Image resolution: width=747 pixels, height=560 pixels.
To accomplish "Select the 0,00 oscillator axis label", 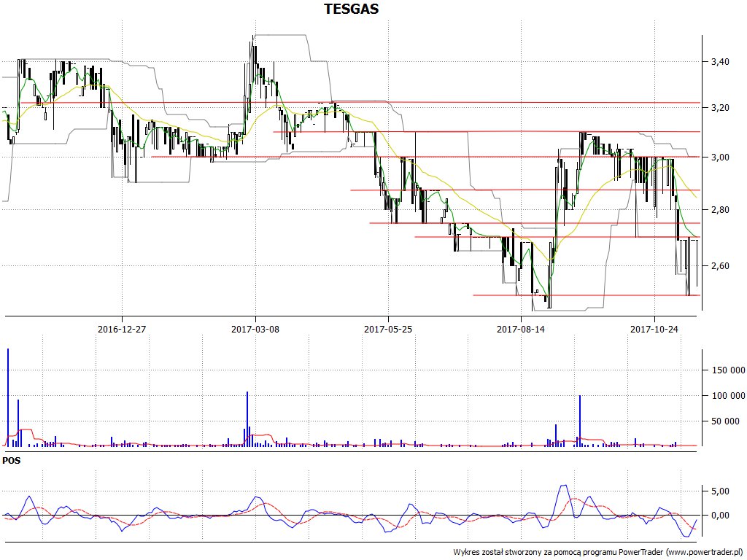I will coord(720,516).
